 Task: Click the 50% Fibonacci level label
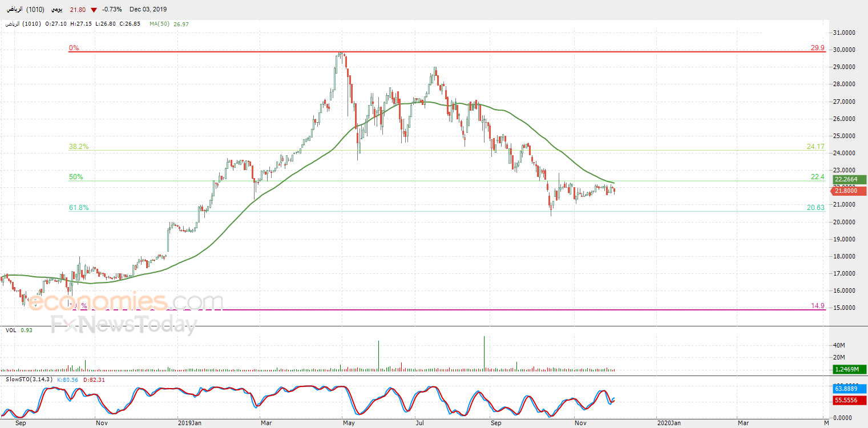pos(76,177)
